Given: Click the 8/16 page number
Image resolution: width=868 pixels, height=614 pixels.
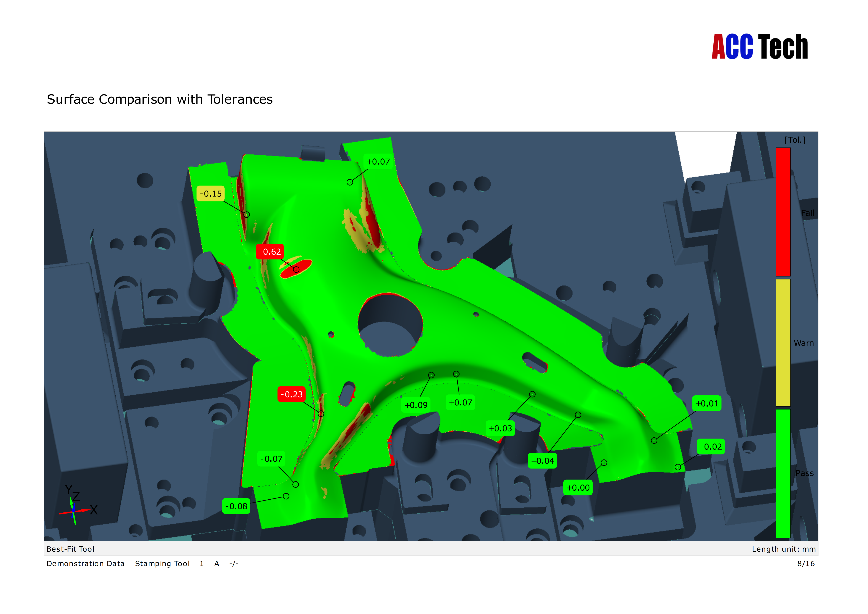Looking at the screenshot, I should [806, 564].
